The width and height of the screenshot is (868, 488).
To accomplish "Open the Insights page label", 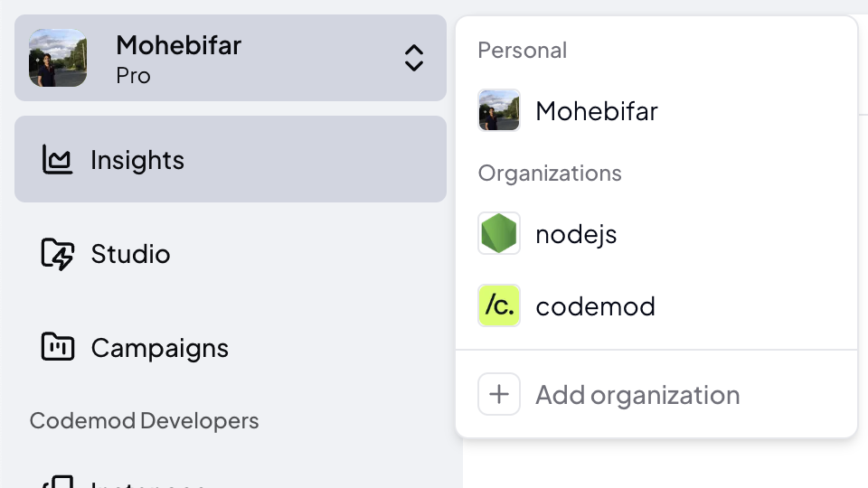I will coord(137,160).
